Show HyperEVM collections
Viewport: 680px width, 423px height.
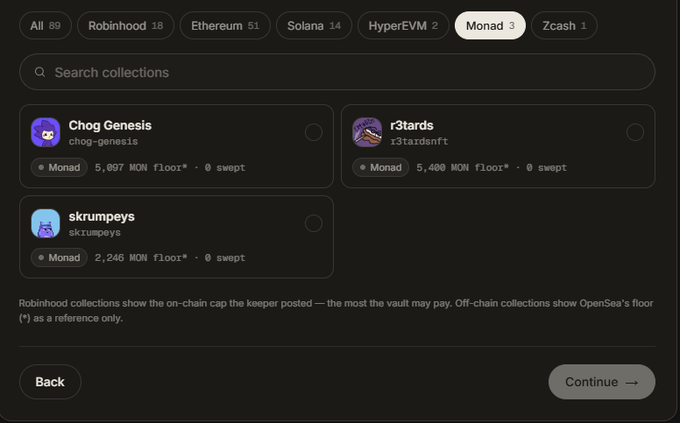[403, 26]
